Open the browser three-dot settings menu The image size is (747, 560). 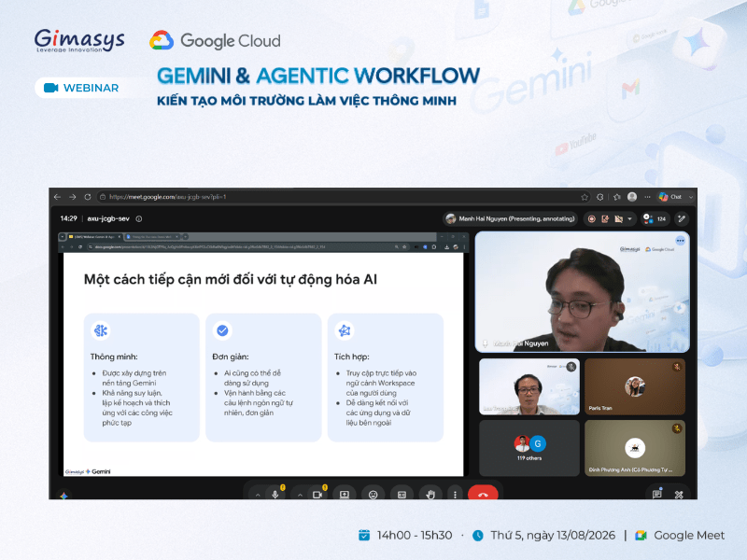click(647, 197)
